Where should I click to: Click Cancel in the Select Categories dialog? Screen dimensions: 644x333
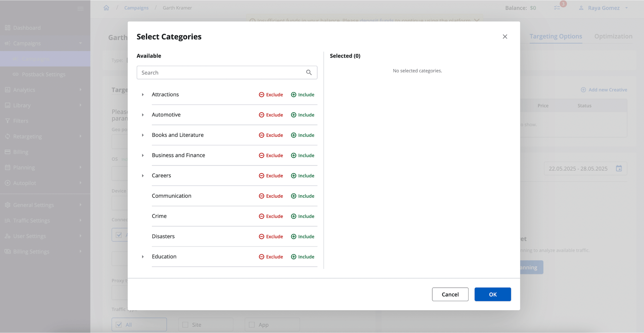pos(450,294)
